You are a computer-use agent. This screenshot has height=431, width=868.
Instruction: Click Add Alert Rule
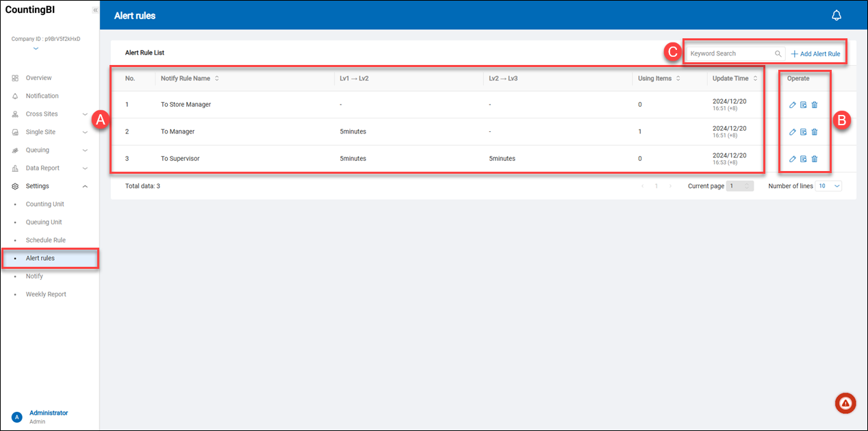[815, 53]
